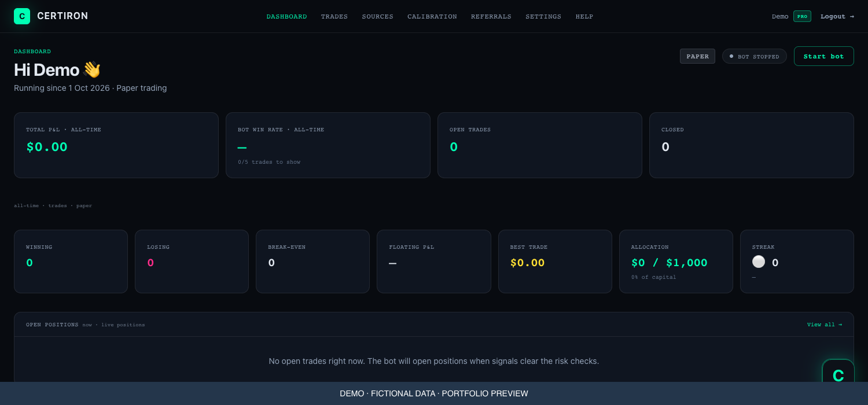
Task: Open the Sources section
Action: coord(377,16)
